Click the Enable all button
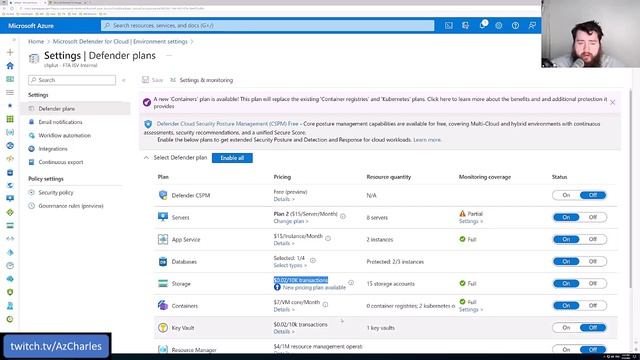640x360 pixels. tap(232, 158)
